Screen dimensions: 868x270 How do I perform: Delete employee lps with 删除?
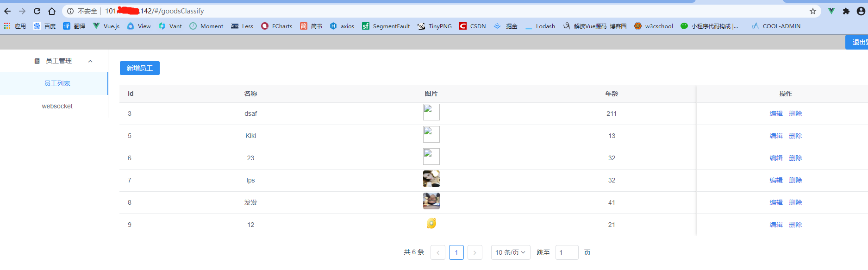click(795, 180)
